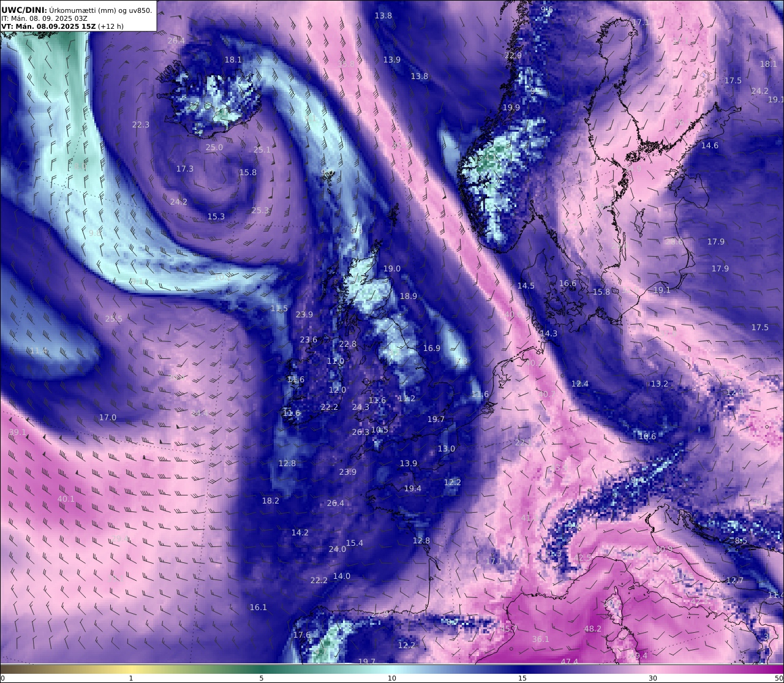Select the 19.4 value label
Screen dimensions: 784x683
[x=413, y=489]
